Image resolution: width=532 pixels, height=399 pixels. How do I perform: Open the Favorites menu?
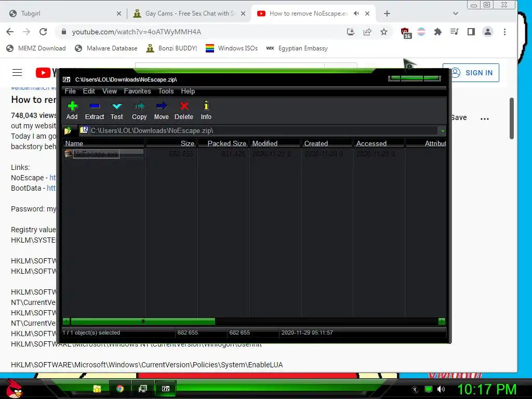tap(137, 91)
